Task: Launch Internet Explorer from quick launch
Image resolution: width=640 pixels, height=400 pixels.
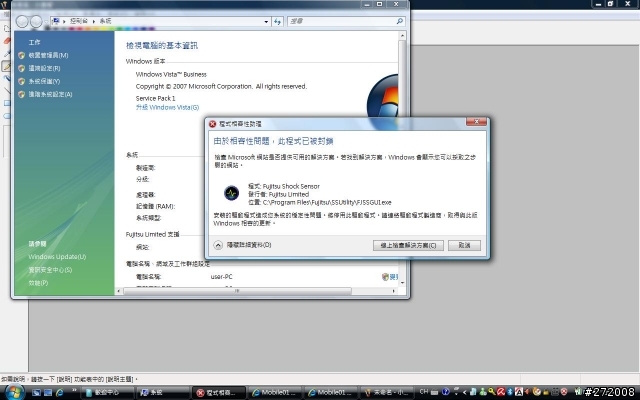Action: coord(60,392)
